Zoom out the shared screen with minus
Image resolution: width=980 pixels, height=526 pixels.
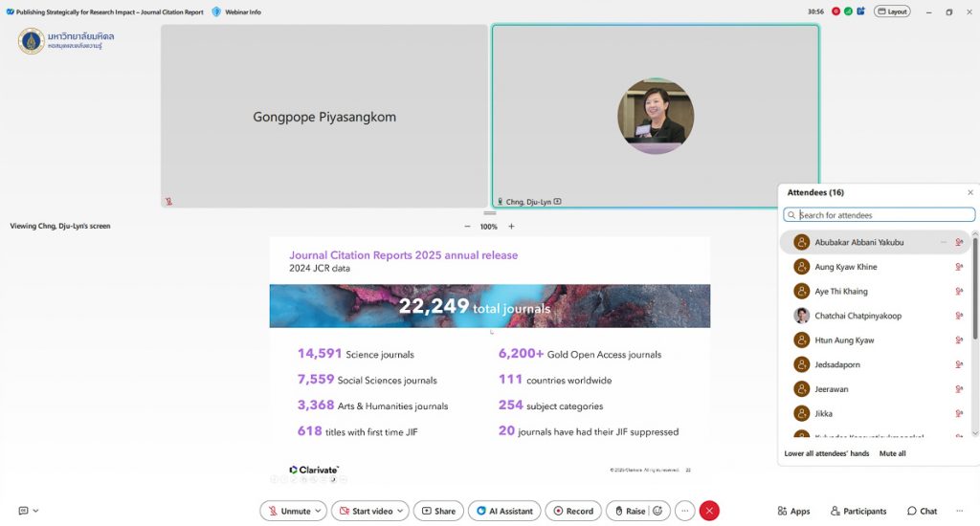pyautogui.click(x=467, y=227)
